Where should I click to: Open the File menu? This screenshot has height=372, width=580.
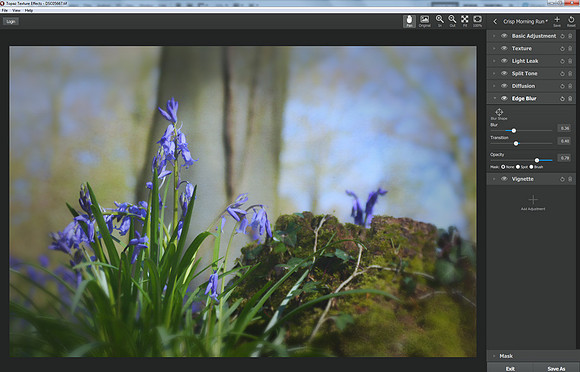point(4,10)
